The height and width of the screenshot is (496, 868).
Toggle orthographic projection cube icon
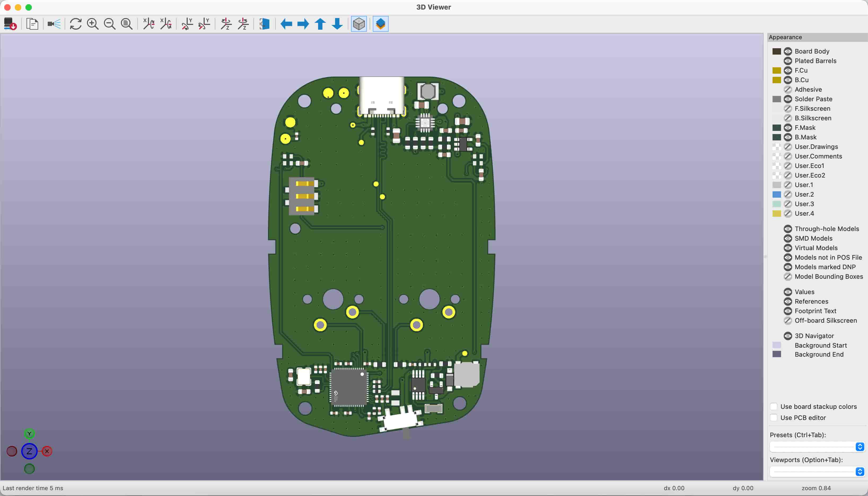tap(359, 24)
